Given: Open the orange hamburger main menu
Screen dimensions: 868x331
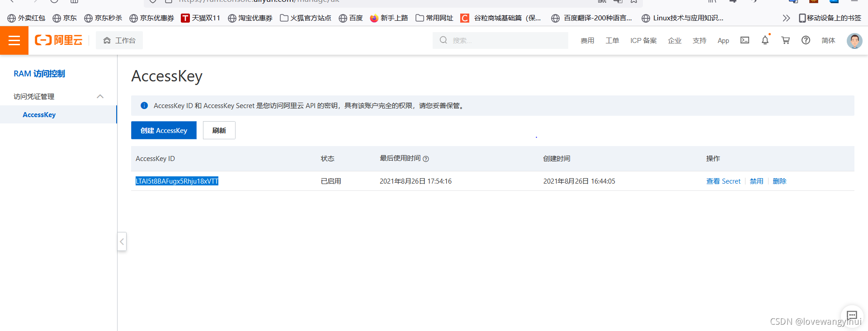Looking at the screenshot, I should [14, 40].
